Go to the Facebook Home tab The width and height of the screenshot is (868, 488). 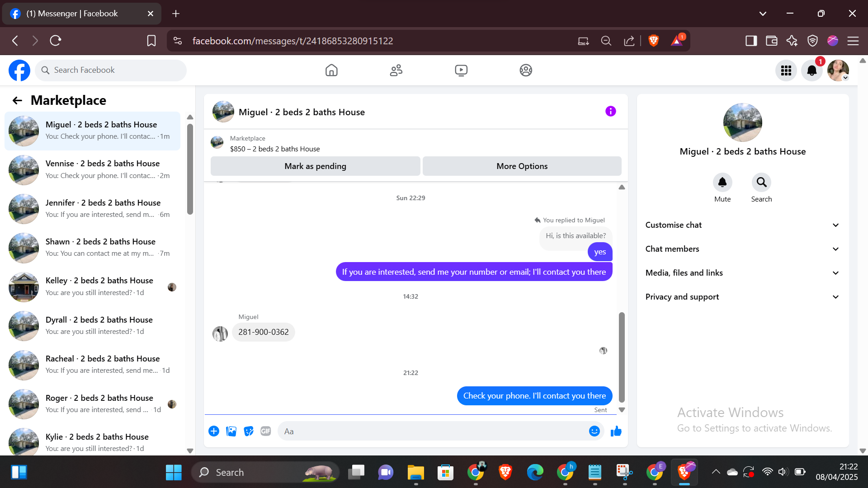[331, 70]
